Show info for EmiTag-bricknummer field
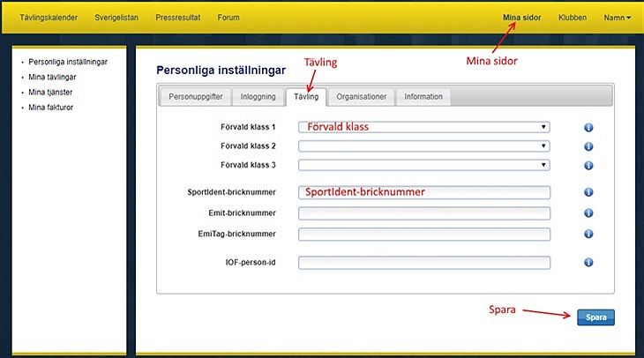Screen dimensions: 644x358 click(588, 234)
